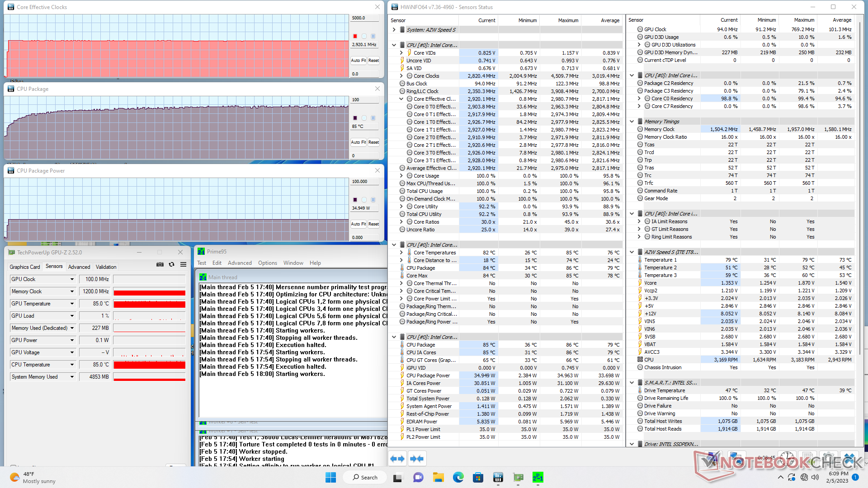Open the GPU Temperature sensor dropdown

[72, 304]
